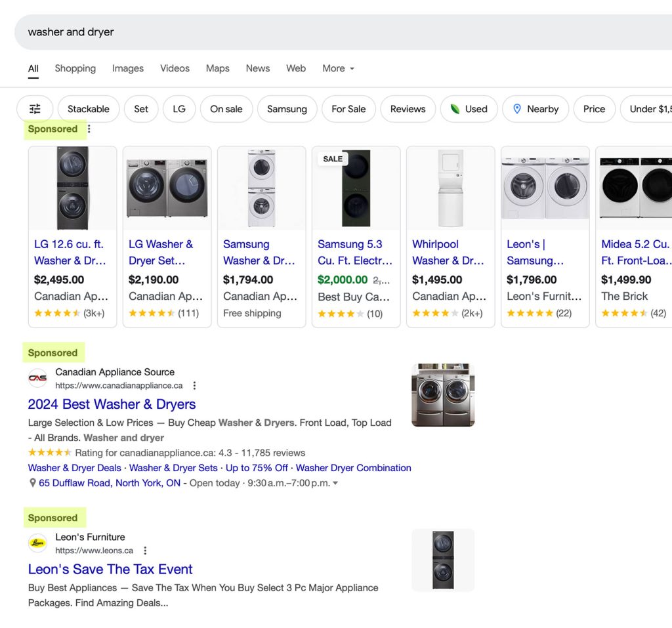Click Leon's ad stacked washer thumbnail

coord(443,560)
